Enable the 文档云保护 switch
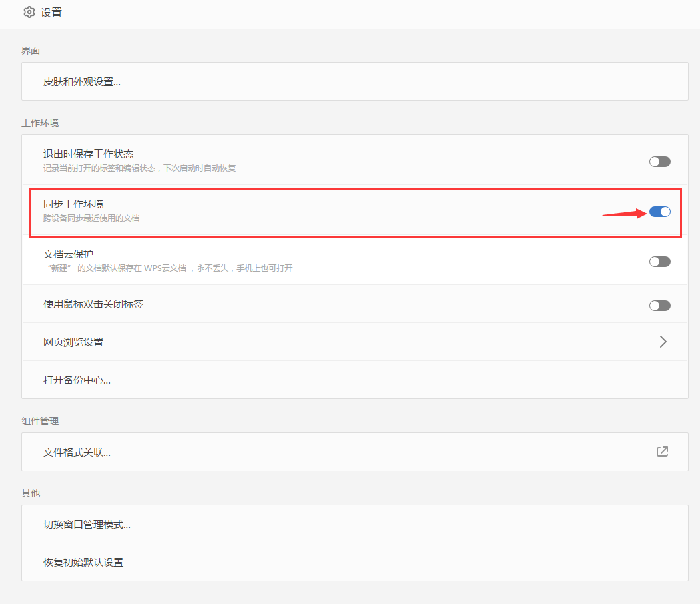 (x=660, y=262)
